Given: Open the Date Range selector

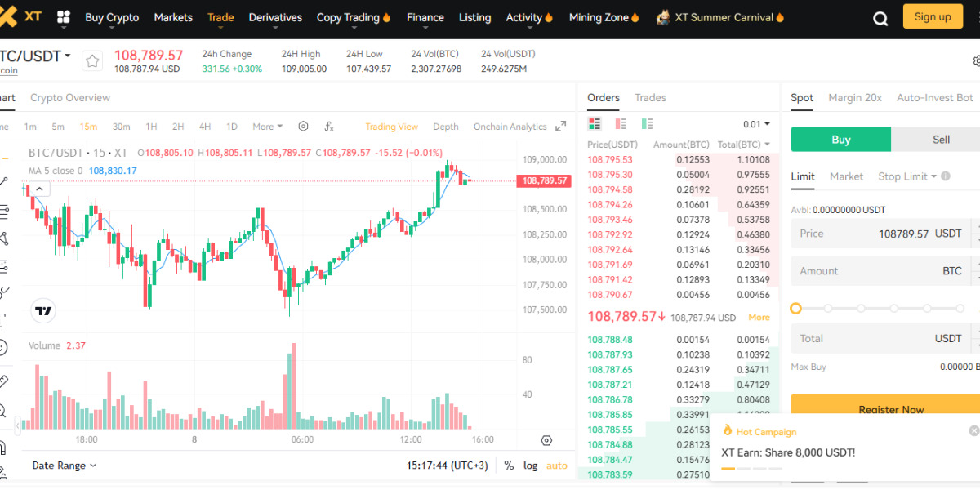Looking at the screenshot, I should point(60,465).
